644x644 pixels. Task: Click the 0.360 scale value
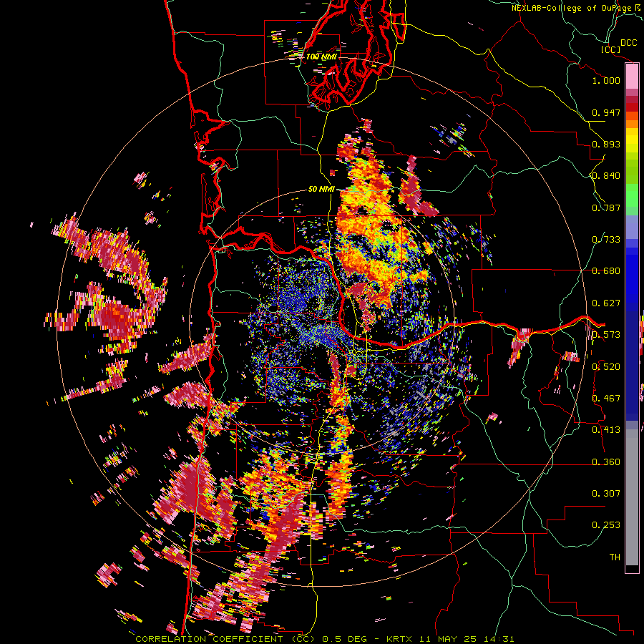coord(606,462)
